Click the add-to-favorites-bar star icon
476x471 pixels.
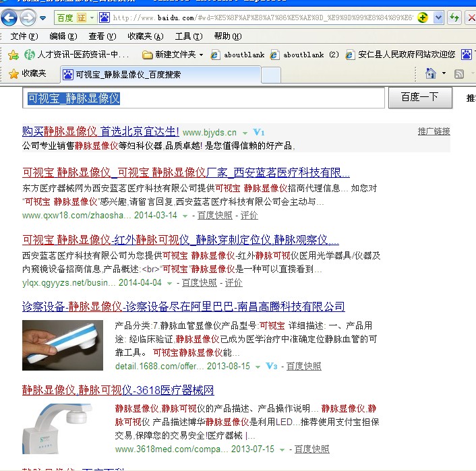pos(12,55)
